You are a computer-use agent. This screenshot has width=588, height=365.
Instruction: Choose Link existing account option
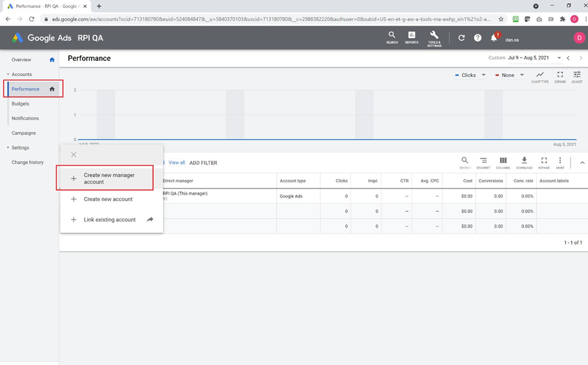(110, 220)
